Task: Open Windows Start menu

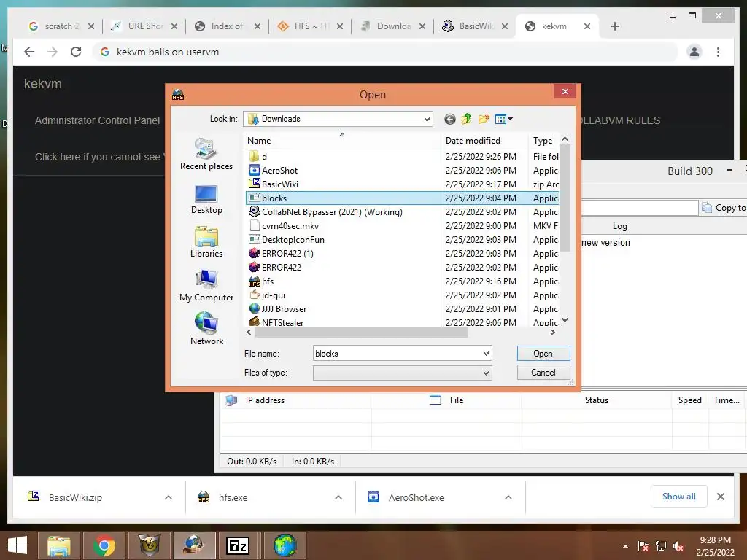Action: click(18, 545)
